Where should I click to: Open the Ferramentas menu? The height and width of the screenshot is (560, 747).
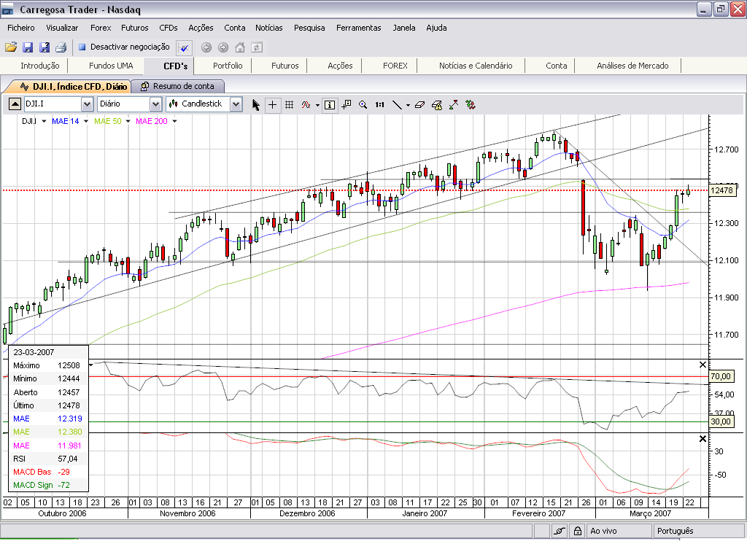point(359,28)
